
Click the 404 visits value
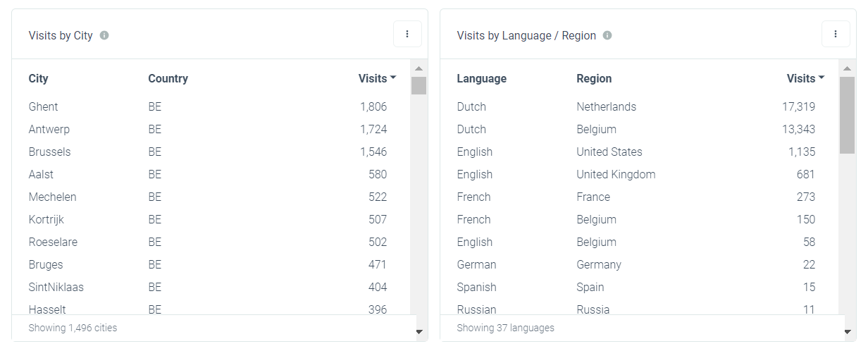[x=378, y=287]
